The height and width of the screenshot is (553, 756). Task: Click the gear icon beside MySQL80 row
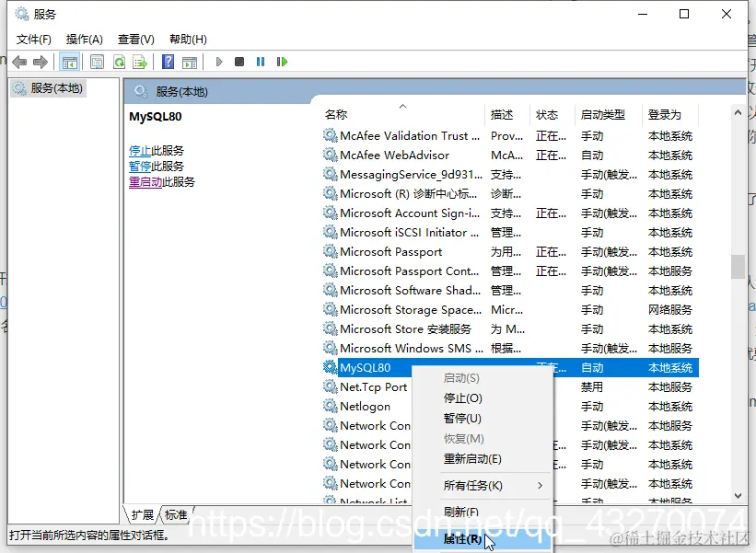click(330, 367)
